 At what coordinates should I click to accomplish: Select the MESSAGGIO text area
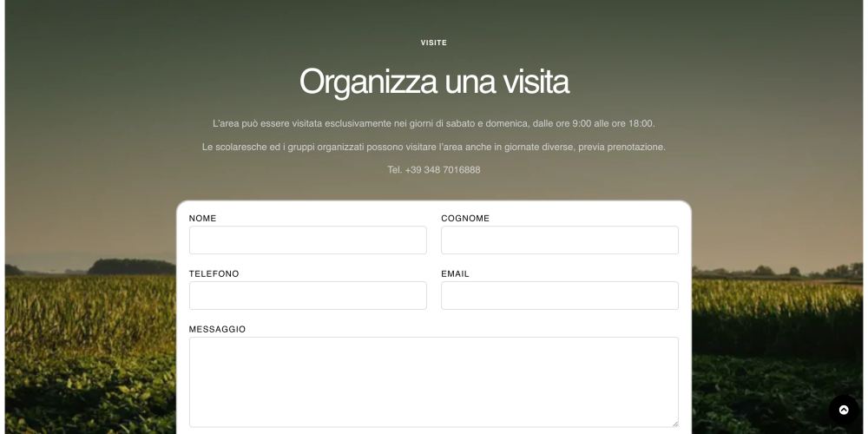(433, 382)
